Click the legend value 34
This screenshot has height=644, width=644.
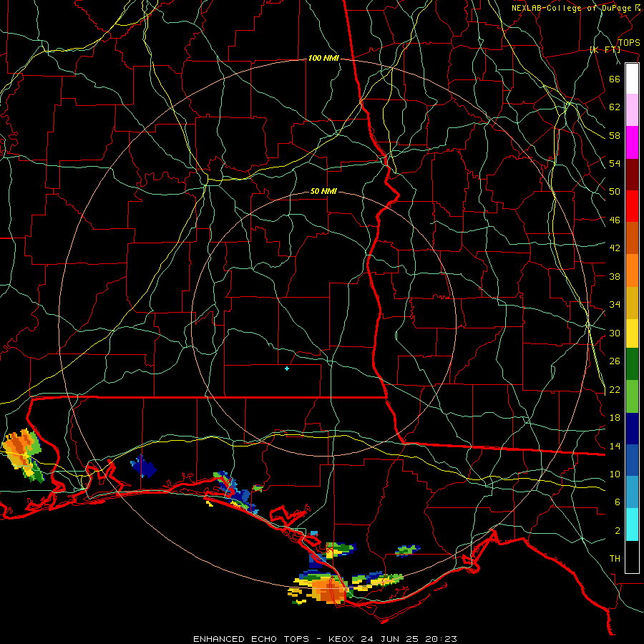click(615, 305)
